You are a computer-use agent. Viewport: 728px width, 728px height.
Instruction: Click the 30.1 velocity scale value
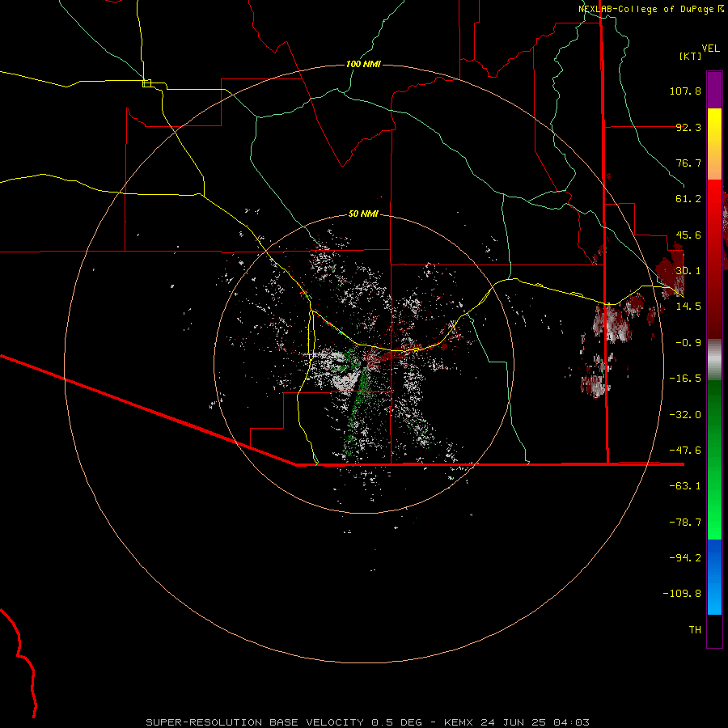(x=688, y=271)
